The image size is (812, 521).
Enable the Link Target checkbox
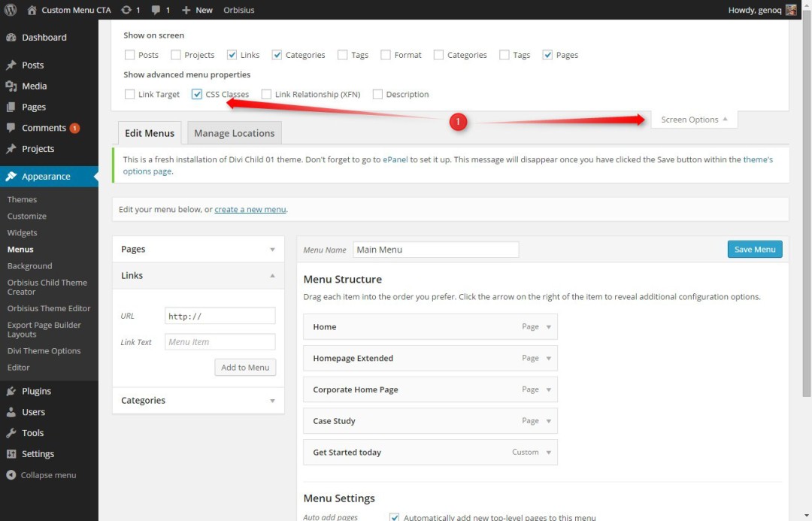click(130, 94)
